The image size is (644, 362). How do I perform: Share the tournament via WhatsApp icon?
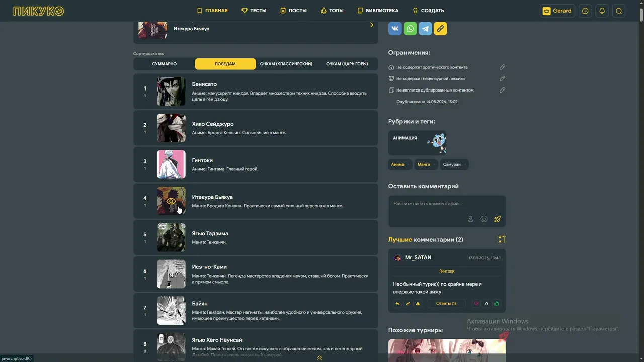[410, 28]
